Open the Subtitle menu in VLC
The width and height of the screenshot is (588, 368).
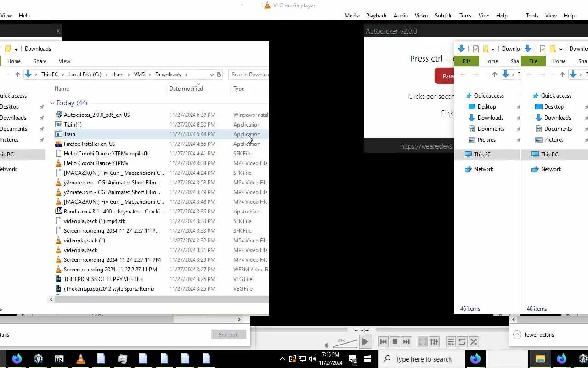pyautogui.click(x=444, y=16)
